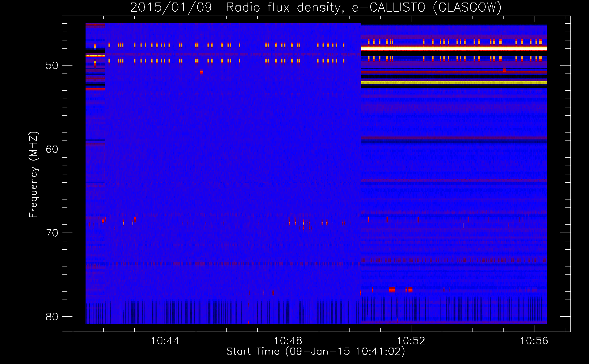This screenshot has height=364, width=589.
Task: Click the 50 frequency tick label
Action: [52, 66]
